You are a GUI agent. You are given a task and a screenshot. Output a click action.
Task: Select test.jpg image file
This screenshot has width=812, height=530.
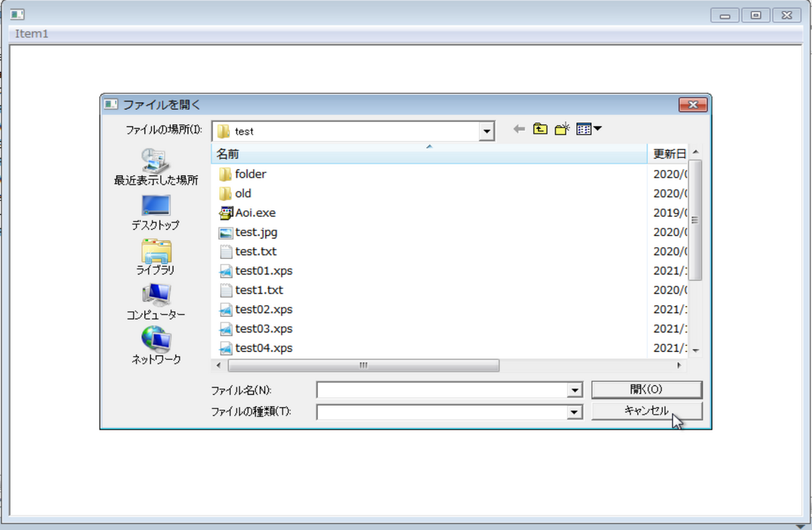point(248,232)
